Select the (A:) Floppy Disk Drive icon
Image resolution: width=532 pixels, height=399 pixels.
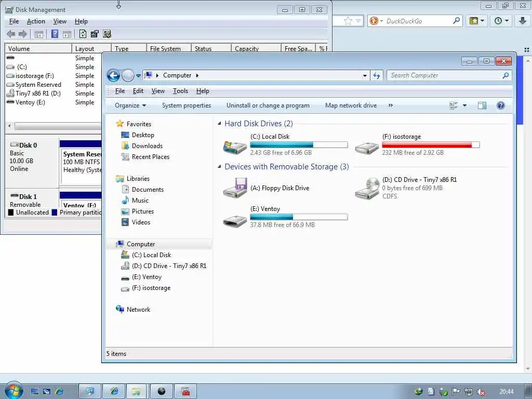235,188
